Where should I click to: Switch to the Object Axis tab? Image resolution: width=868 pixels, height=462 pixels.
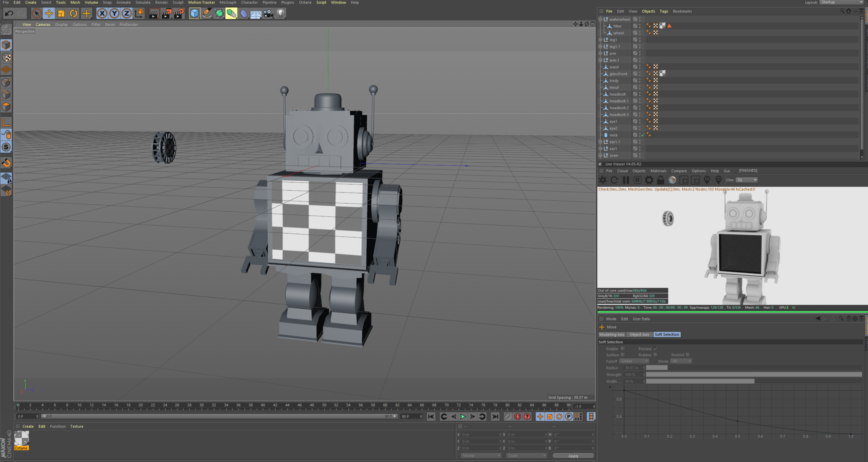(x=639, y=334)
